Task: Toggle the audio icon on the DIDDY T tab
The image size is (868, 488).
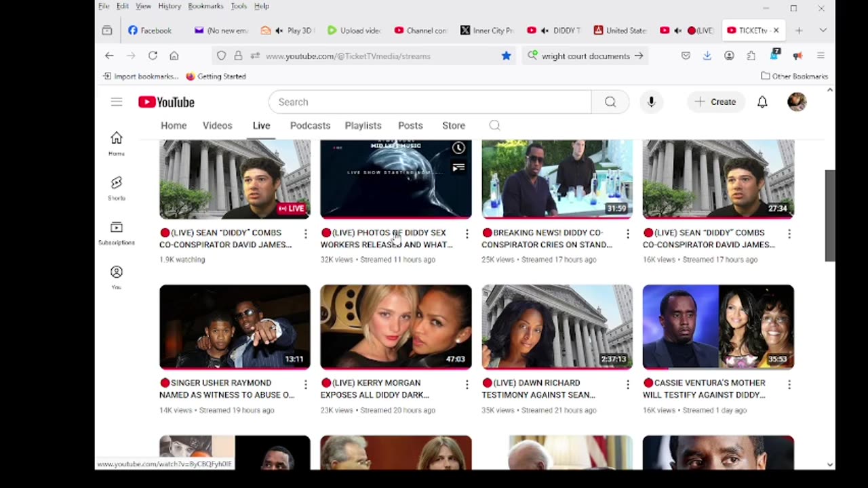Action: [545, 30]
